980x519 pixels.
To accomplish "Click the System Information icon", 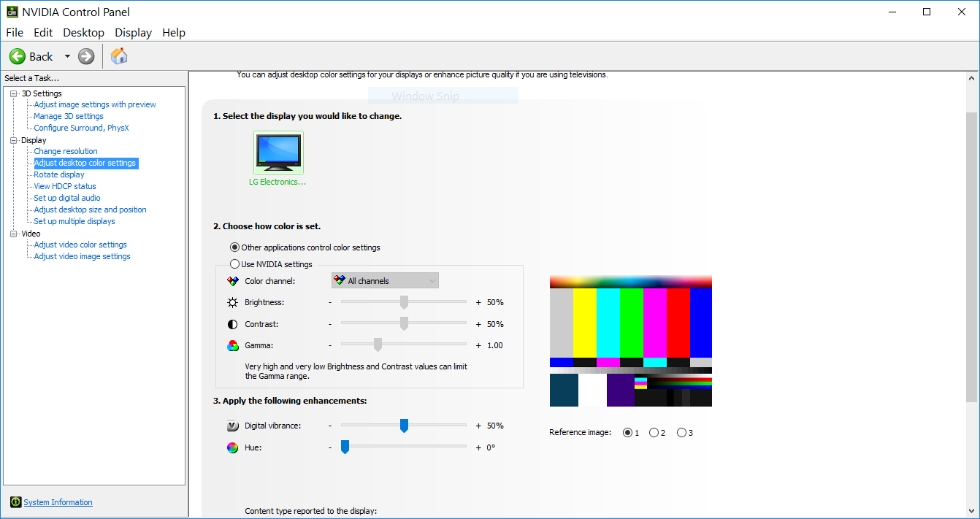I will click(16, 502).
